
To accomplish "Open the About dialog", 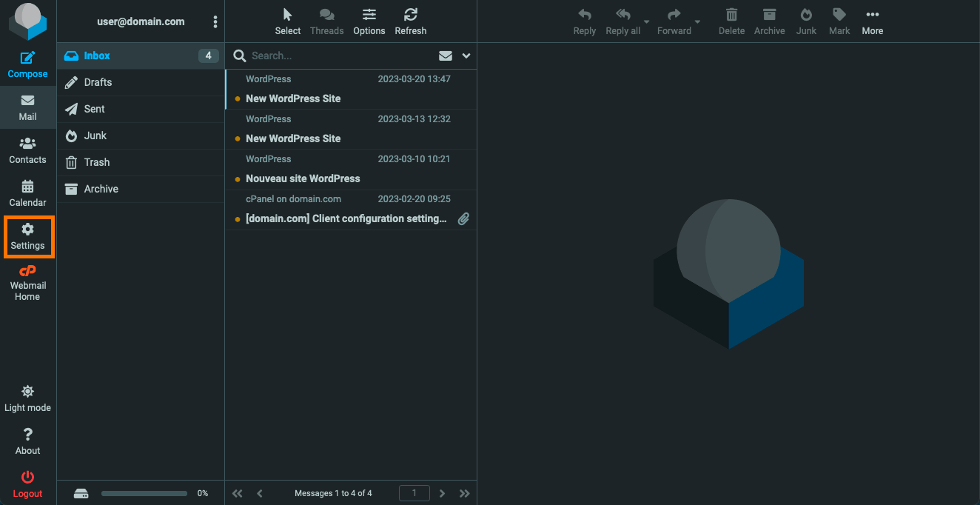I will [x=27, y=441].
